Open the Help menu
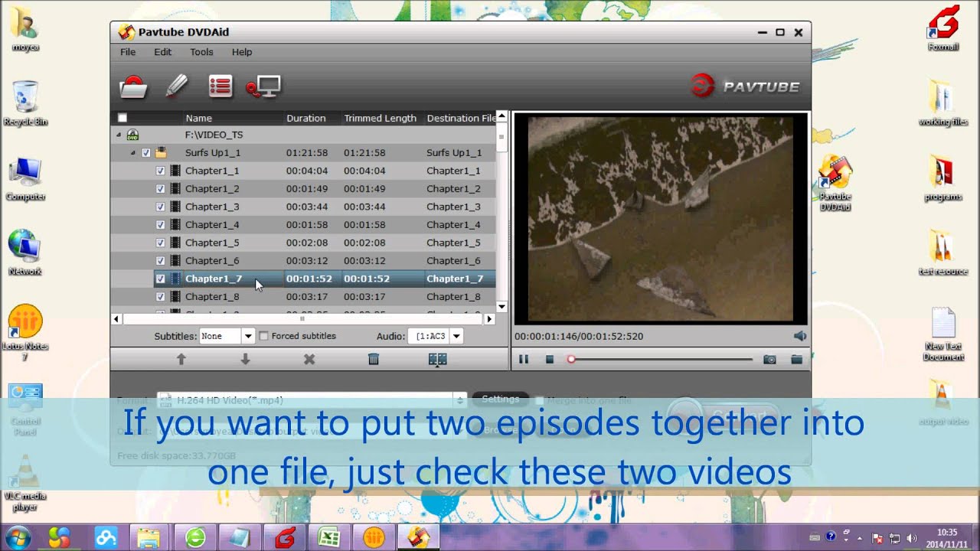This screenshot has width=980, height=551. click(242, 52)
